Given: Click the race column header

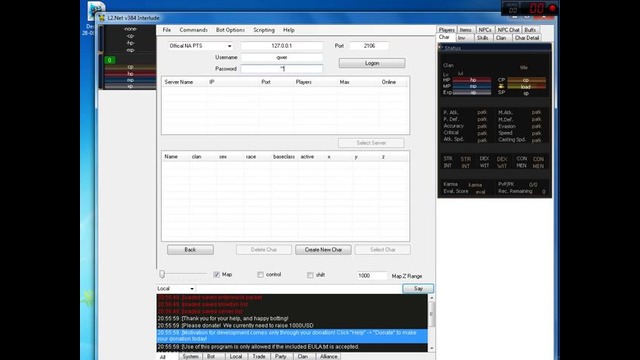Looking at the screenshot, I should tap(257, 157).
